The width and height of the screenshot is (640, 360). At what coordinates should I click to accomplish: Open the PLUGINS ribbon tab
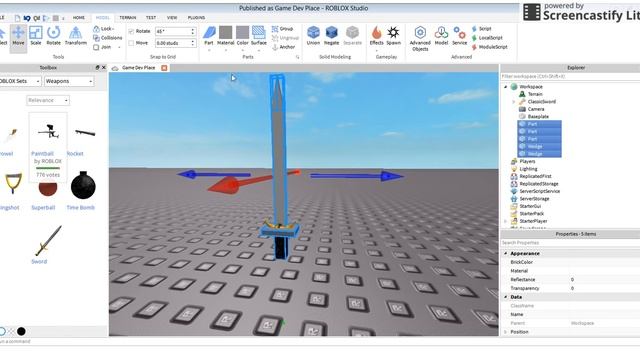tap(196, 18)
